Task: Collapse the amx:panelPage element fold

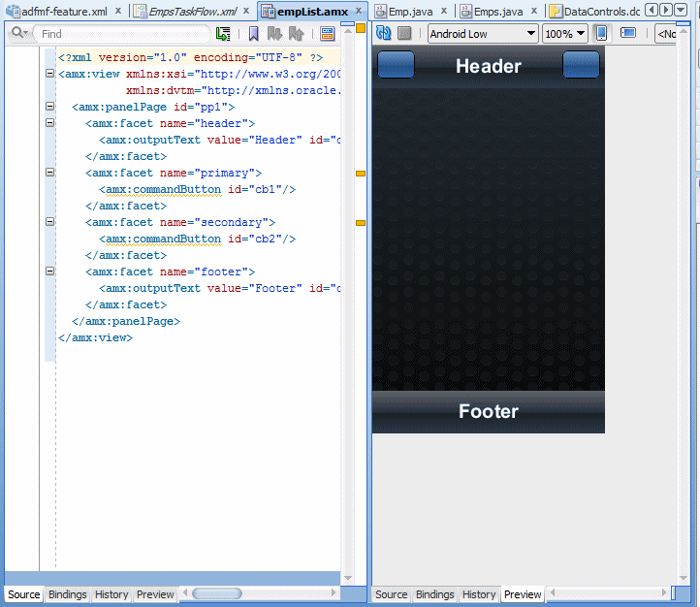Action: [x=50, y=107]
